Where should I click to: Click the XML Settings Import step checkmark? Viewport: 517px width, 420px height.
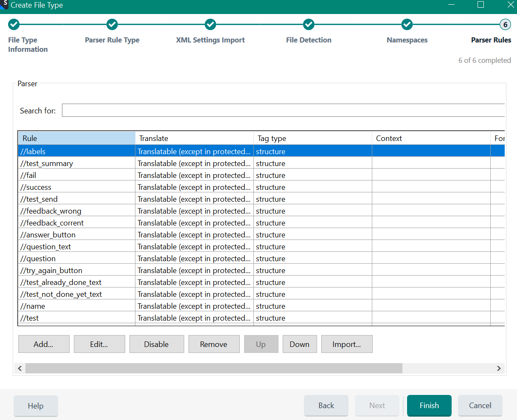[x=211, y=25]
